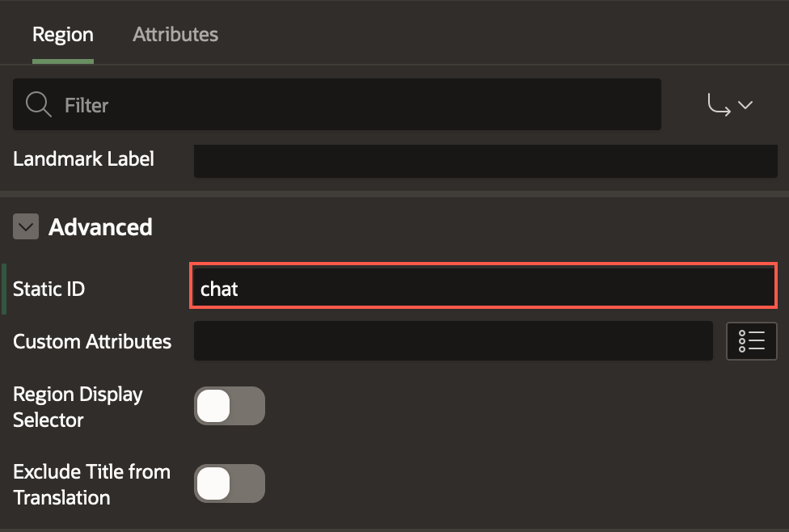Switch to the Attributes tab
This screenshot has height=532, width=789.
pos(175,35)
